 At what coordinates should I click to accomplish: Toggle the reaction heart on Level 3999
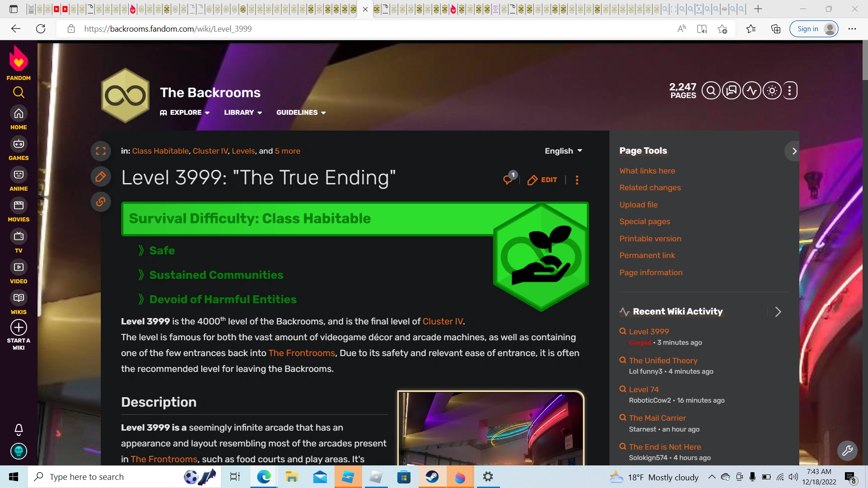tap(508, 179)
